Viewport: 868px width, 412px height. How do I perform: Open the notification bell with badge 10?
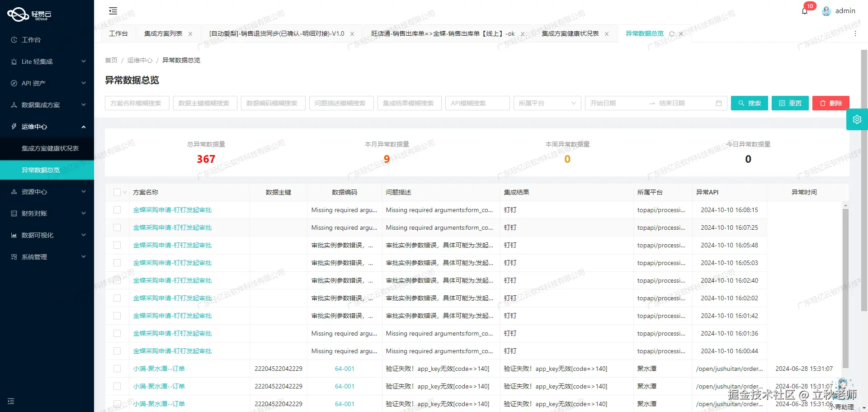pyautogui.click(x=805, y=11)
